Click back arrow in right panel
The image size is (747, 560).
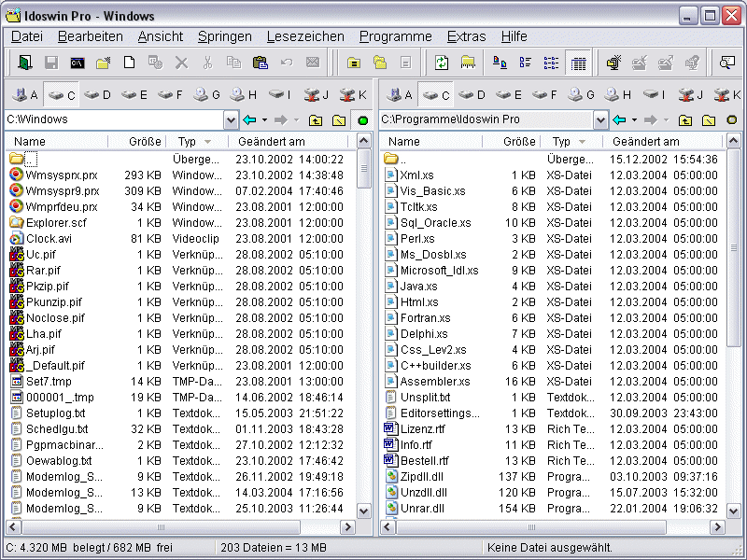click(619, 120)
